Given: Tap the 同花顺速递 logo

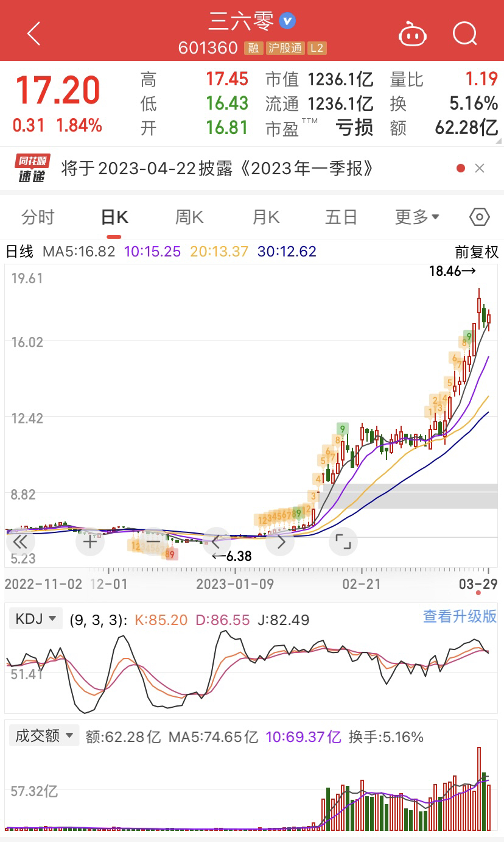Looking at the screenshot, I should (x=33, y=169).
